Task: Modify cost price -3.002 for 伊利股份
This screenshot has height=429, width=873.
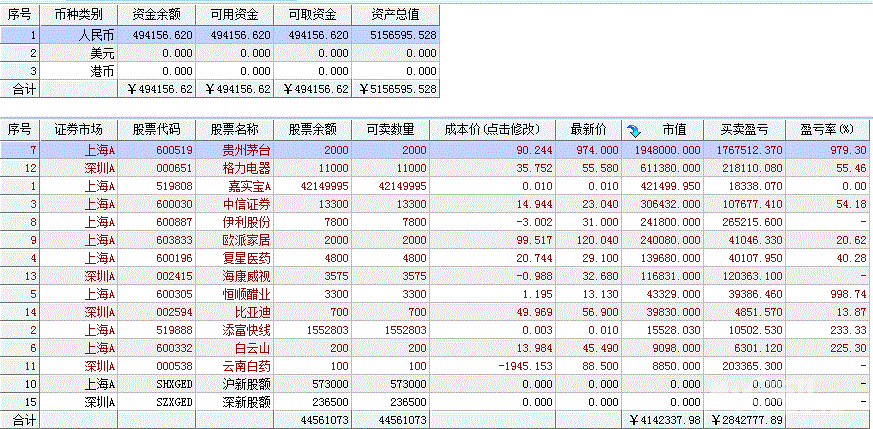Action: (534, 222)
